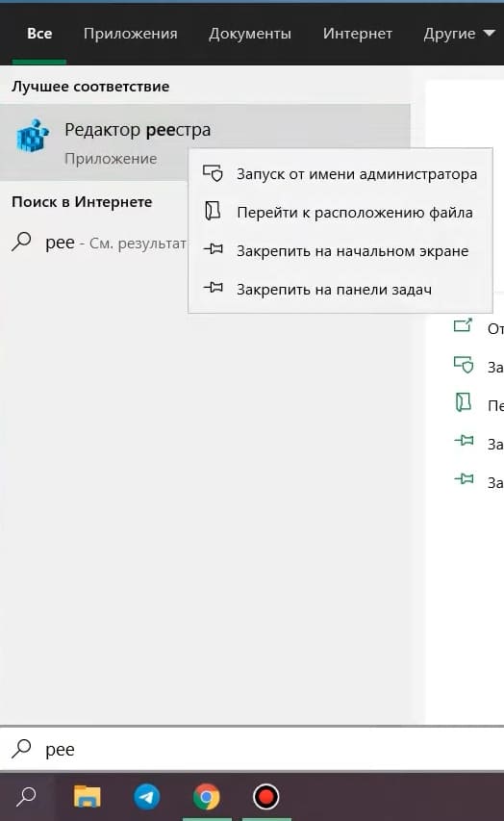
Task: Click the open icon in right pane
Action: point(463,325)
